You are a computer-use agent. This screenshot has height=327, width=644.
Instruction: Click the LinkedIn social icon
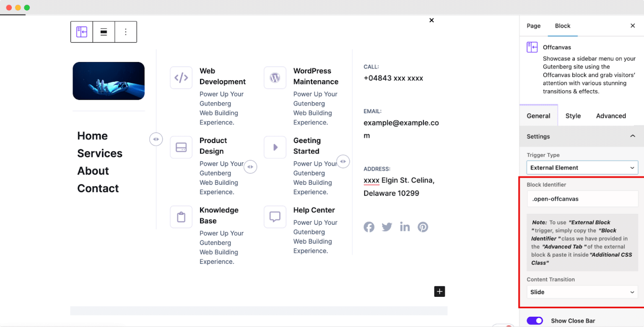[405, 227]
